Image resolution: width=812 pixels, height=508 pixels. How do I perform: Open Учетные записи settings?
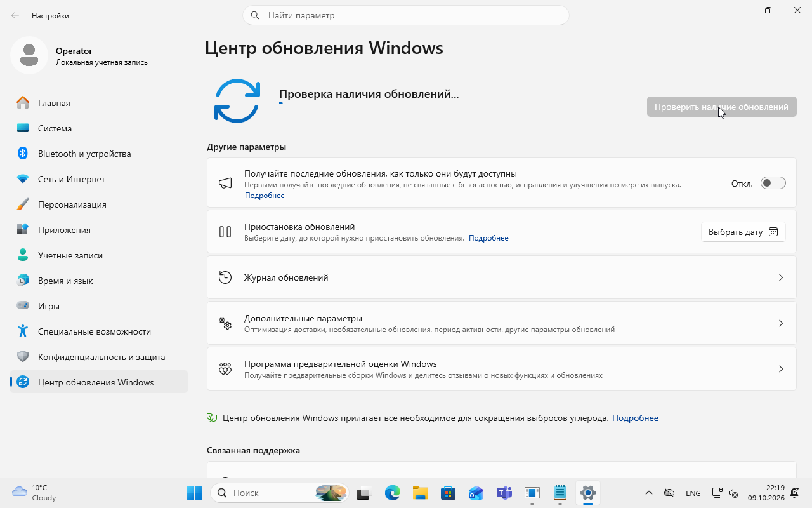[x=99, y=255]
